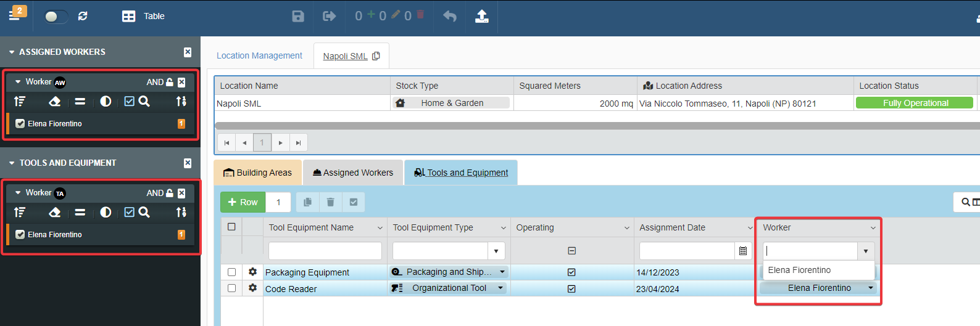This screenshot has width=980, height=326.
Task: Switch to the Building Areas tab
Action: [x=257, y=173]
